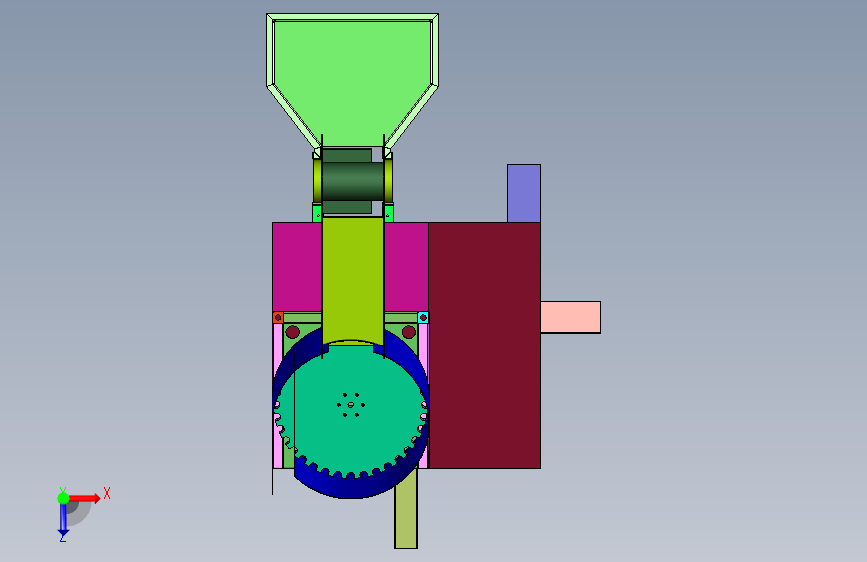The height and width of the screenshot is (562, 867).
Task: Click the center hole of the teal gear
Action: [x=351, y=405]
